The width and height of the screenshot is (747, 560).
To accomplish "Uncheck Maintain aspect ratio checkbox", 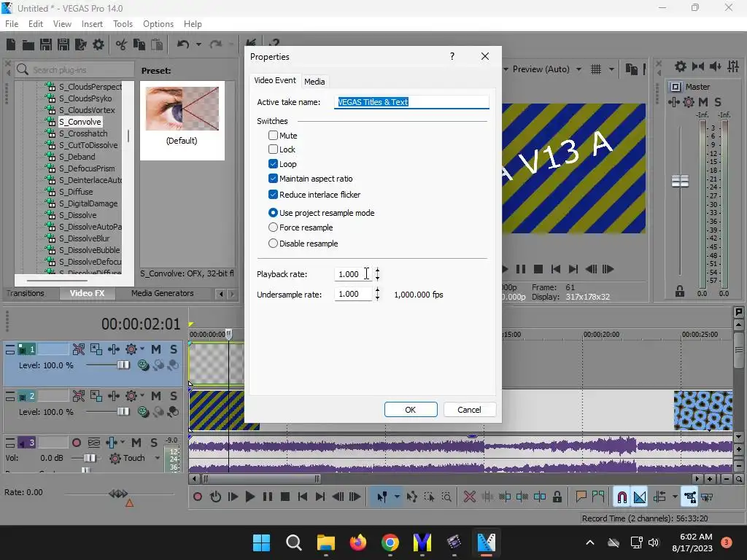I will click(x=273, y=179).
